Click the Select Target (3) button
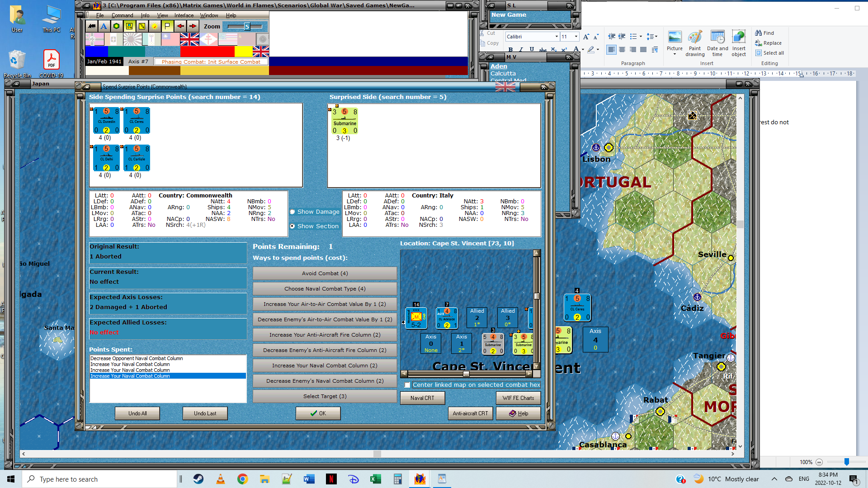 [325, 396]
